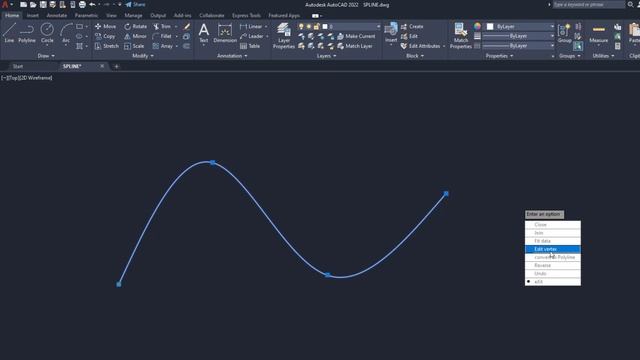Viewport: 640px width, 360px height.
Task: Click Edit Attributes button
Action: (x=421, y=46)
